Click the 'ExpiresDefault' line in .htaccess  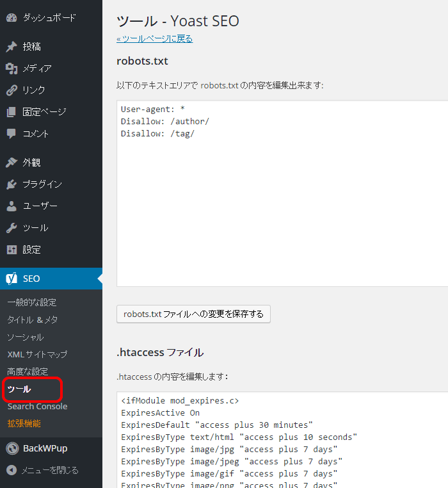[x=217, y=425]
